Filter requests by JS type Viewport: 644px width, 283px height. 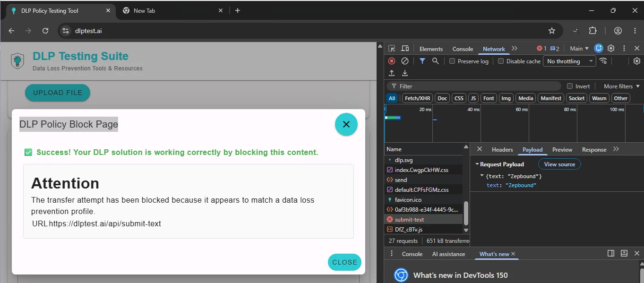click(x=473, y=98)
